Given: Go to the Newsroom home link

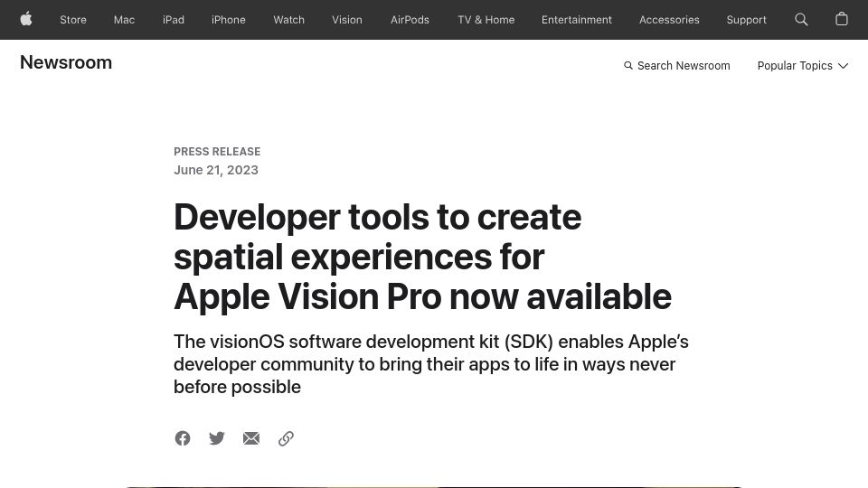Looking at the screenshot, I should (66, 62).
